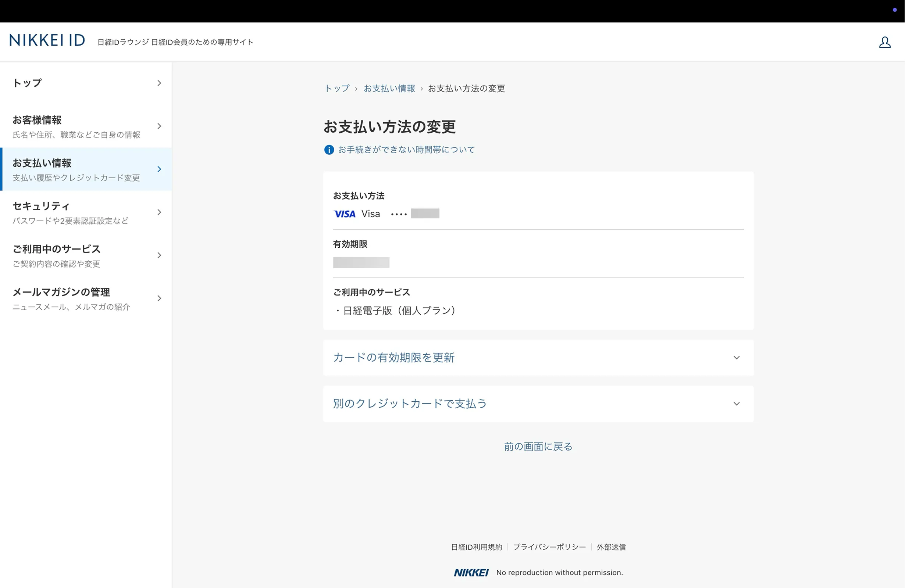Click the masked card number placeholder

[x=425, y=214]
